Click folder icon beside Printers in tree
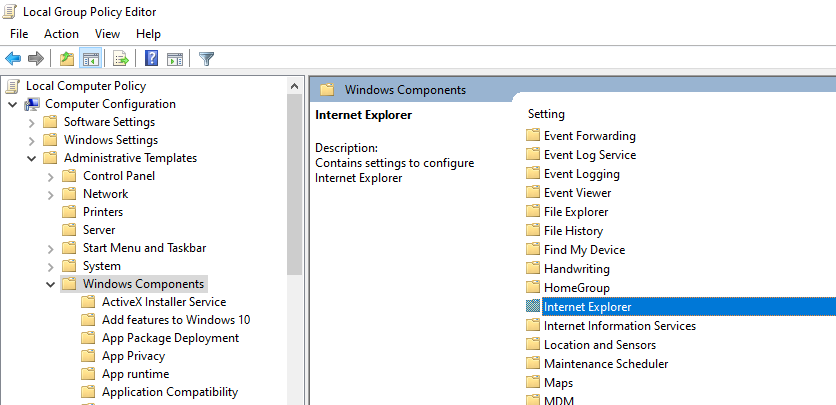Viewport: 836px width, 405px height. pos(69,212)
